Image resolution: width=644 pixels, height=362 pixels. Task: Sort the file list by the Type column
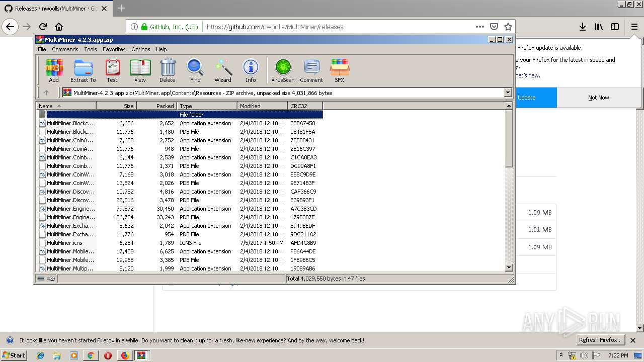coord(207,106)
